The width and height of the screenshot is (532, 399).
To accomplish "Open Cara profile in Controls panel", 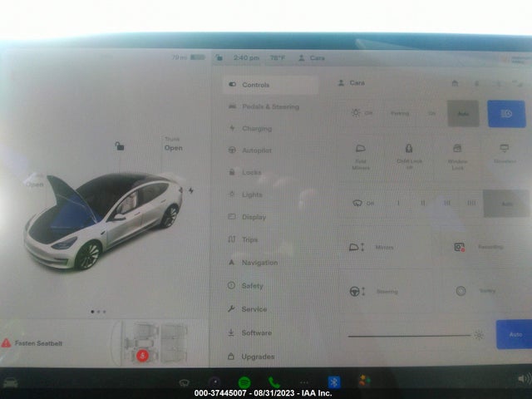I will point(351,83).
